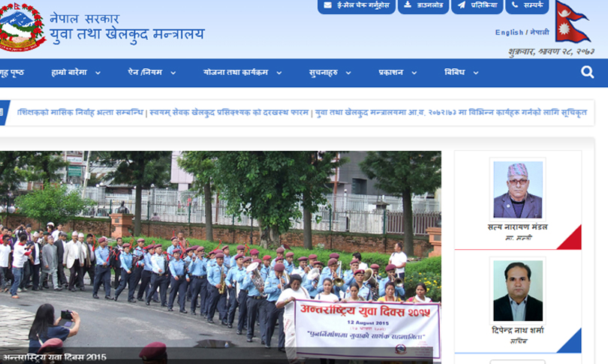
Task: Open ticker news about मासिक निर्वाह भत्ता
Action: [80, 113]
